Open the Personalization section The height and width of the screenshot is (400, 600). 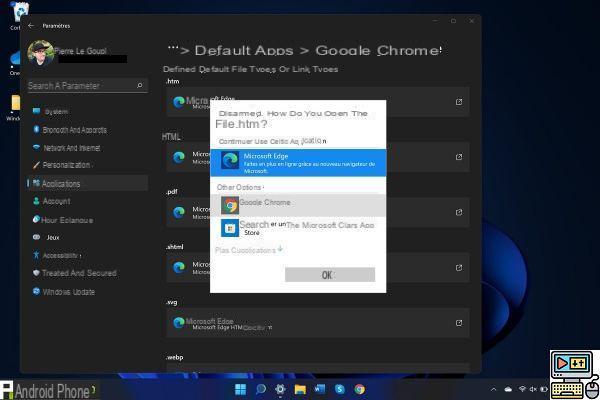[88, 165]
